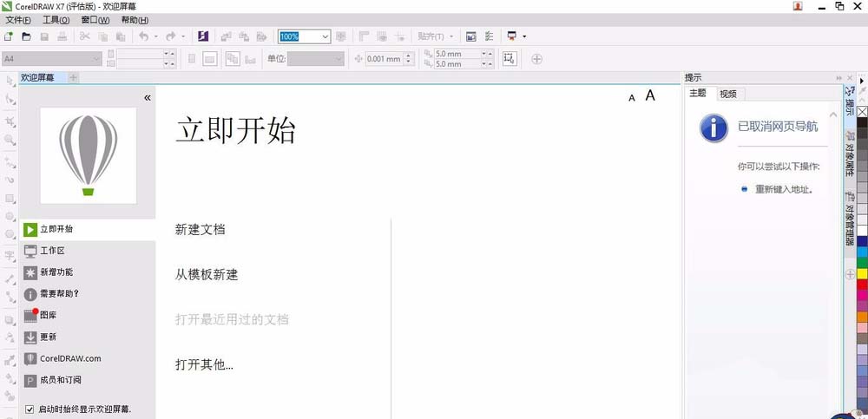Open the 单位 units dropdown
This screenshot has height=419, width=868.
pos(339,59)
